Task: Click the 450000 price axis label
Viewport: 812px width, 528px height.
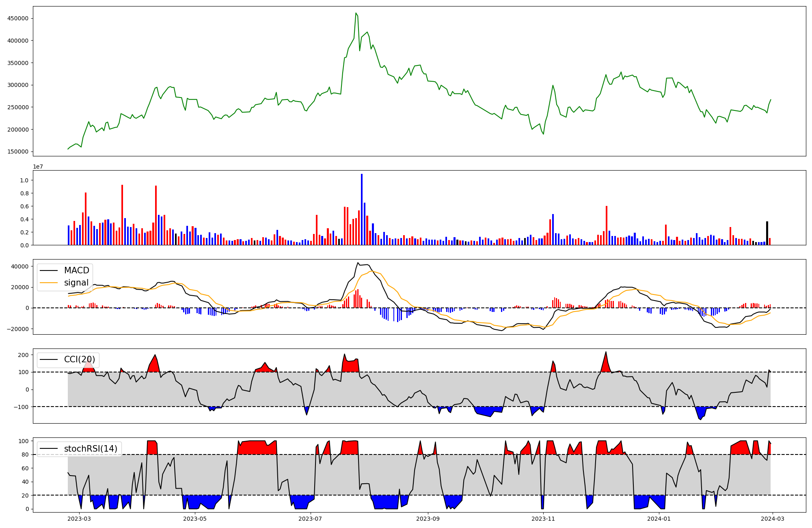Action: click(x=18, y=18)
